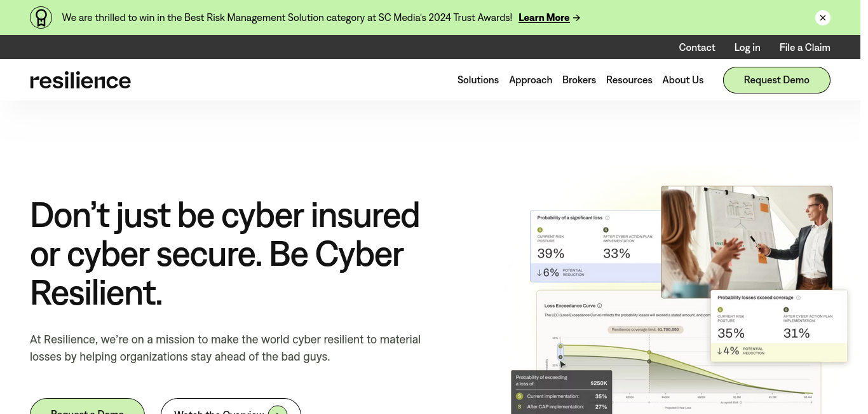Click the 33% after action plan value
Image resolution: width=868 pixels, height=414 pixels.
click(x=616, y=254)
